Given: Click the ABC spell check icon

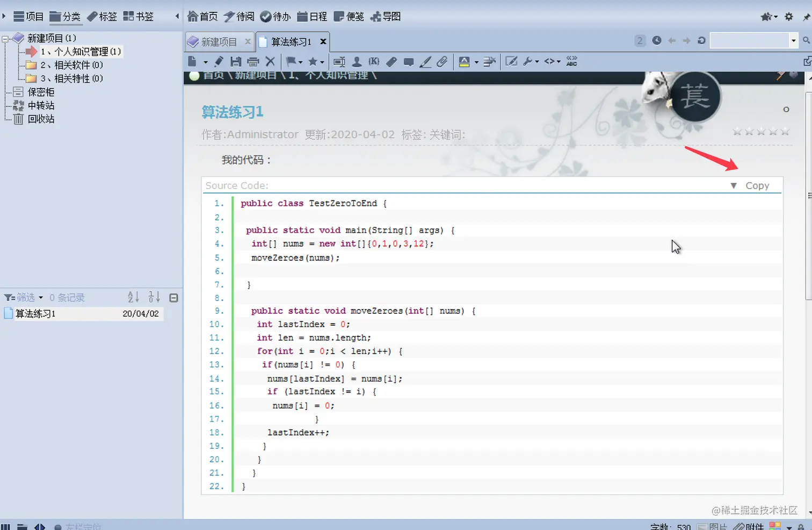Looking at the screenshot, I should (572, 62).
